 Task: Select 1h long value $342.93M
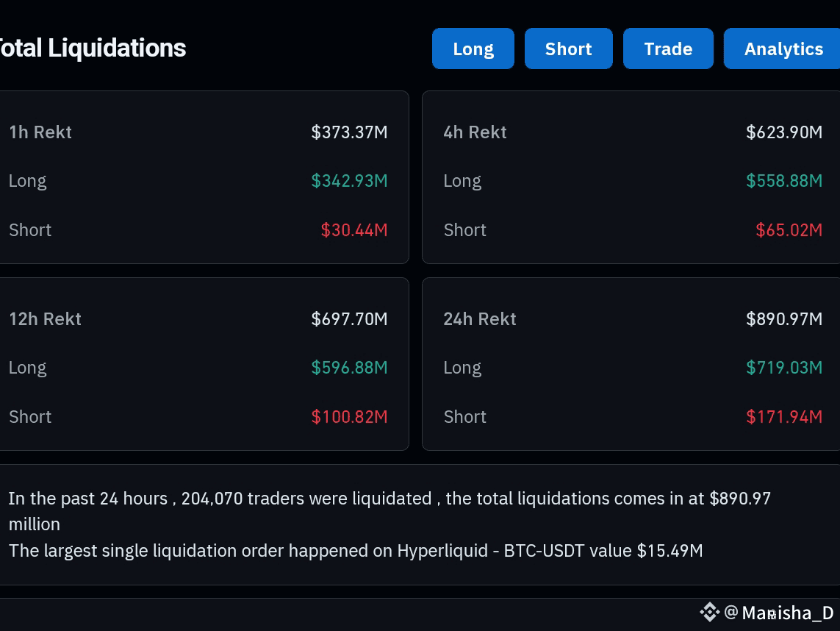(x=349, y=181)
